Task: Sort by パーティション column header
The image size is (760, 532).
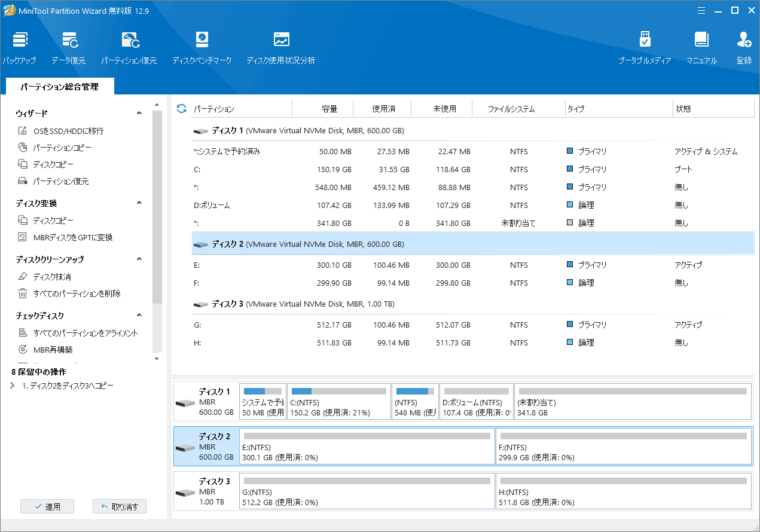Action: point(241,109)
